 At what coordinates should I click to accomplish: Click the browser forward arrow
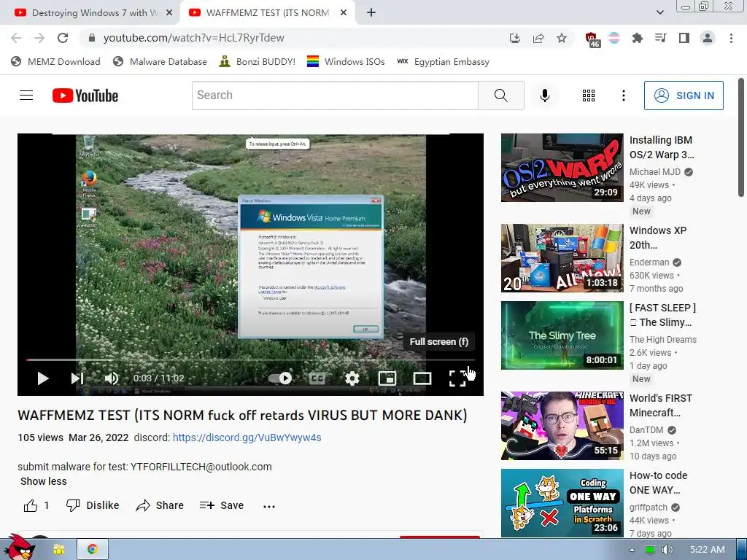click(39, 38)
